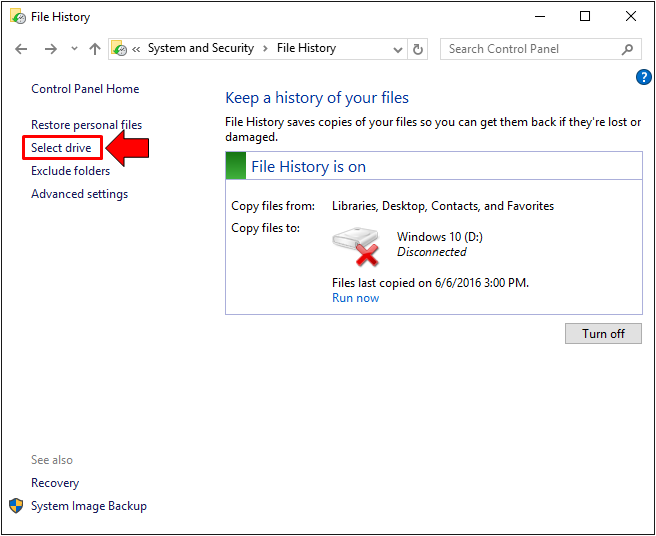Click the 'Keep a history of your files' heading
This screenshot has height=536, width=656.
click(x=317, y=98)
